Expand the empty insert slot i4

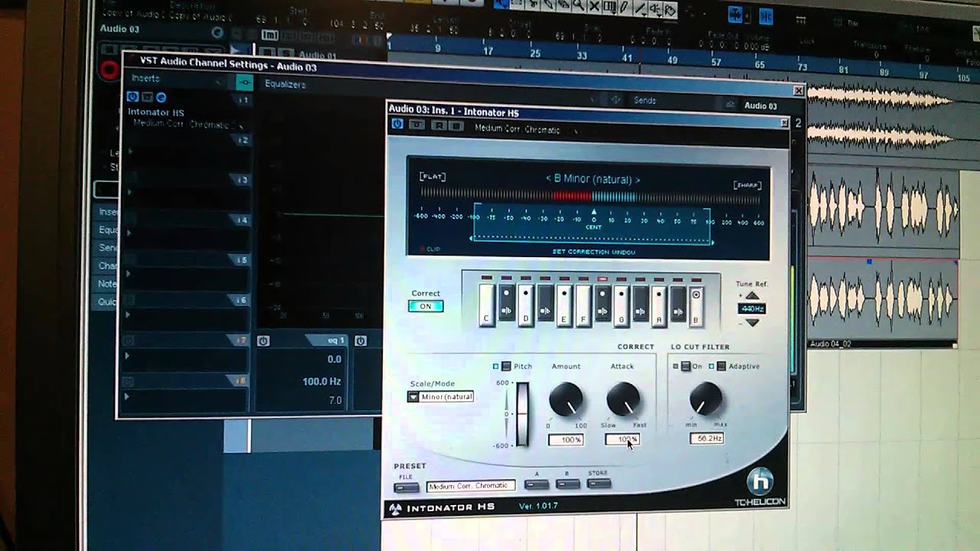click(x=129, y=232)
